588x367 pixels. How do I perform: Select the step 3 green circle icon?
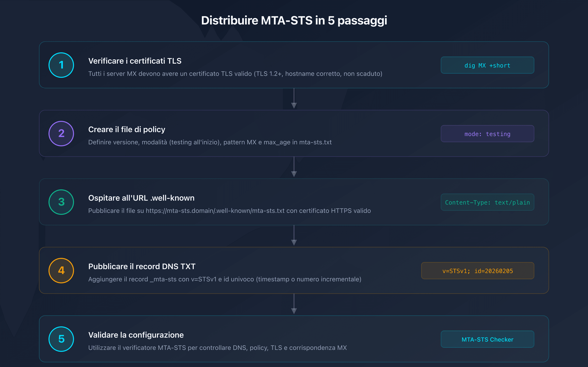click(x=61, y=202)
